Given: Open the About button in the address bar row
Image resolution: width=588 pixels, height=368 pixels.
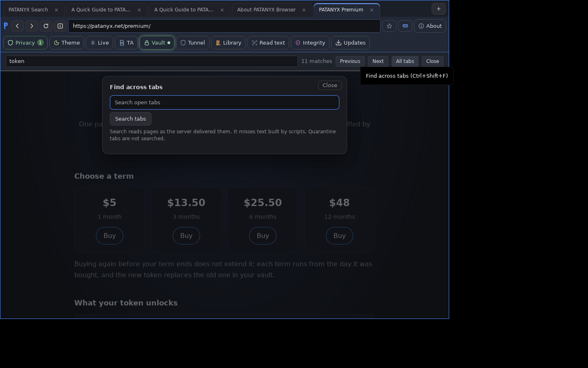Looking at the screenshot, I should (x=430, y=26).
